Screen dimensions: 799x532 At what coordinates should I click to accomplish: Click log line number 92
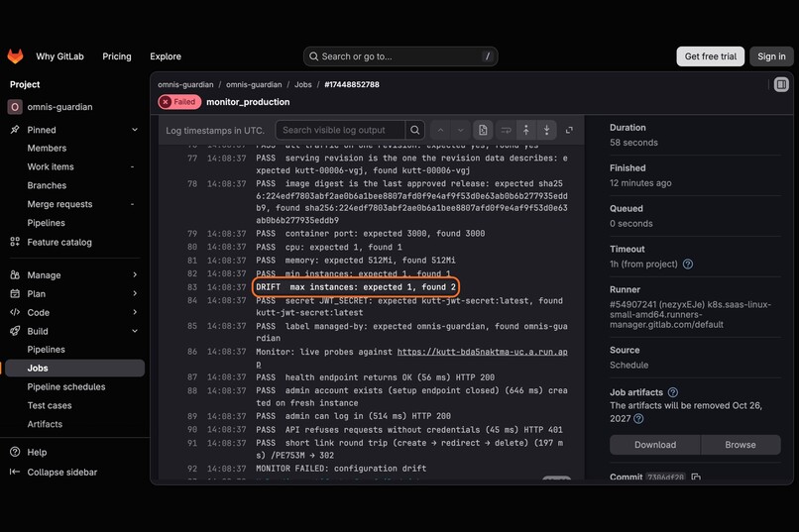pos(192,469)
